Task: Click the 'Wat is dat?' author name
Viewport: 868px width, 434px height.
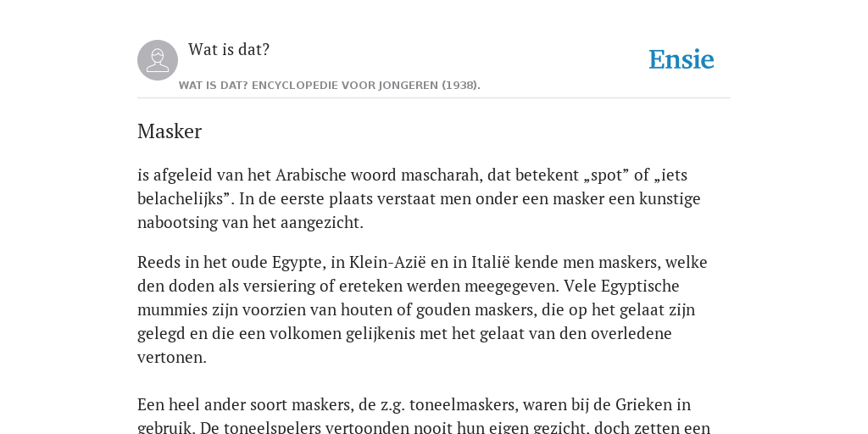Action: tap(229, 49)
